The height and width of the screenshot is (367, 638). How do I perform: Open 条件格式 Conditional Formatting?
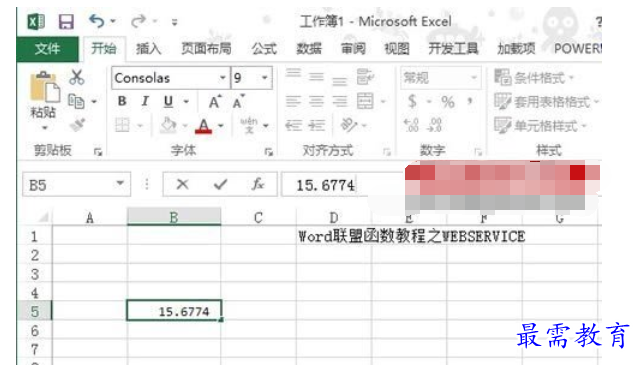click(534, 77)
